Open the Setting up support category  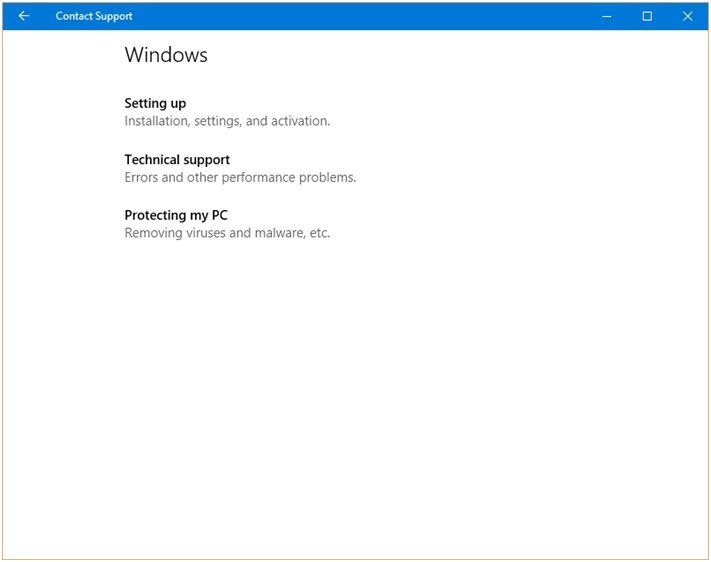pyautogui.click(x=155, y=103)
